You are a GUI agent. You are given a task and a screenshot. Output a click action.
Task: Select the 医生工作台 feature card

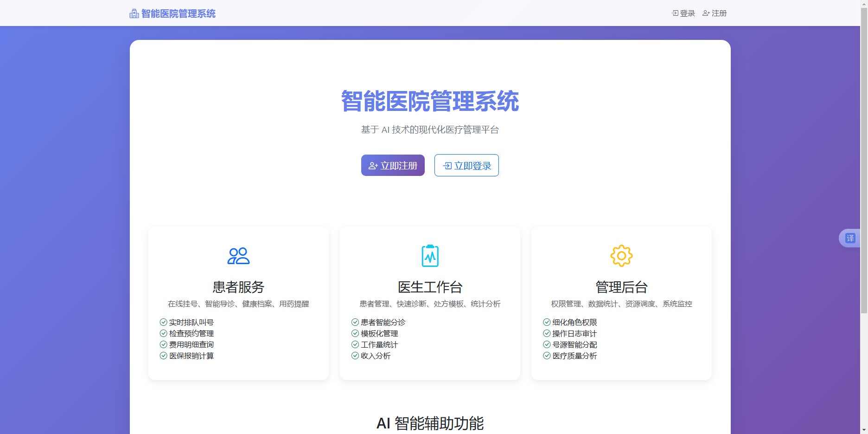(x=430, y=303)
